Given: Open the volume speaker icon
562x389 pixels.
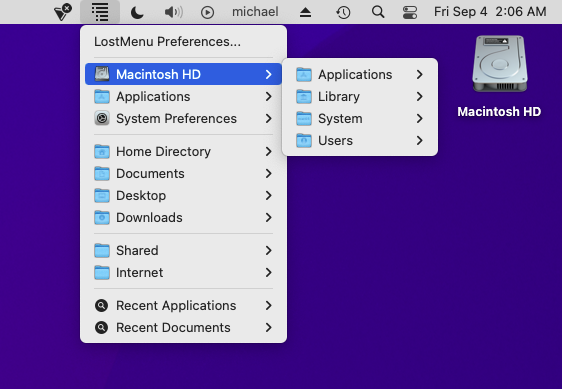Looking at the screenshot, I should tap(173, 12).
